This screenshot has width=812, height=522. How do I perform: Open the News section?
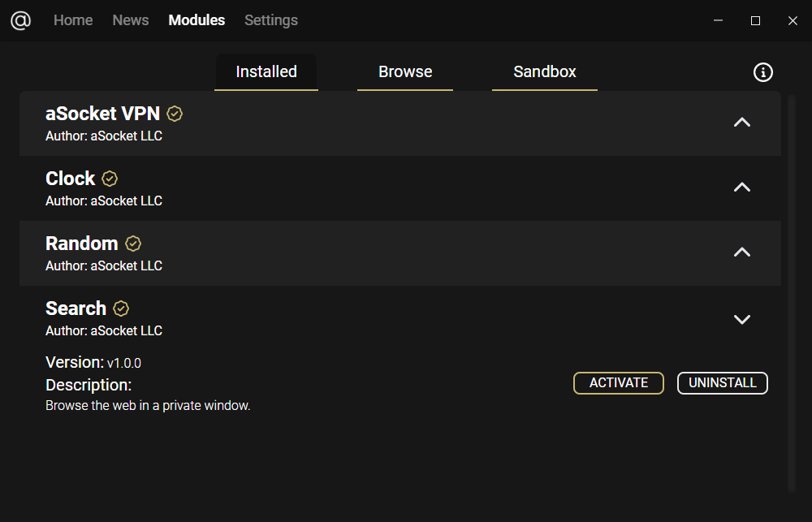coord(131,20)
